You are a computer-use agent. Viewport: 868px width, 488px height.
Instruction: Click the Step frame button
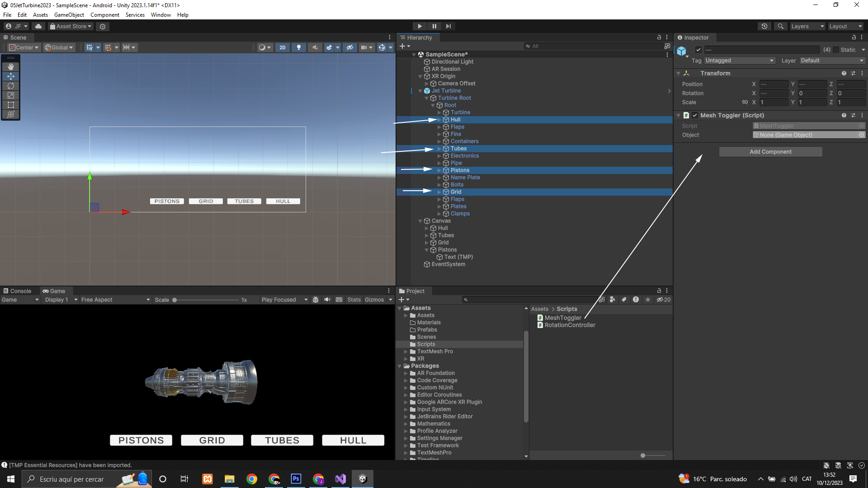(x=448, y=26)
